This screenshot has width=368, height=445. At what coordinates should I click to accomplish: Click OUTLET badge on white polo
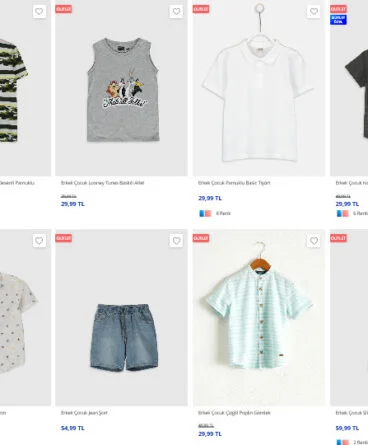click(201, 9)
